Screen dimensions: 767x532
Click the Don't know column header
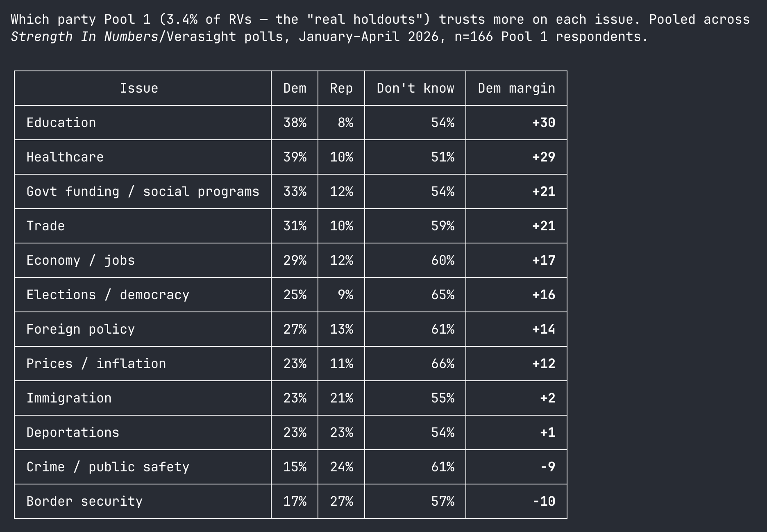415,88
